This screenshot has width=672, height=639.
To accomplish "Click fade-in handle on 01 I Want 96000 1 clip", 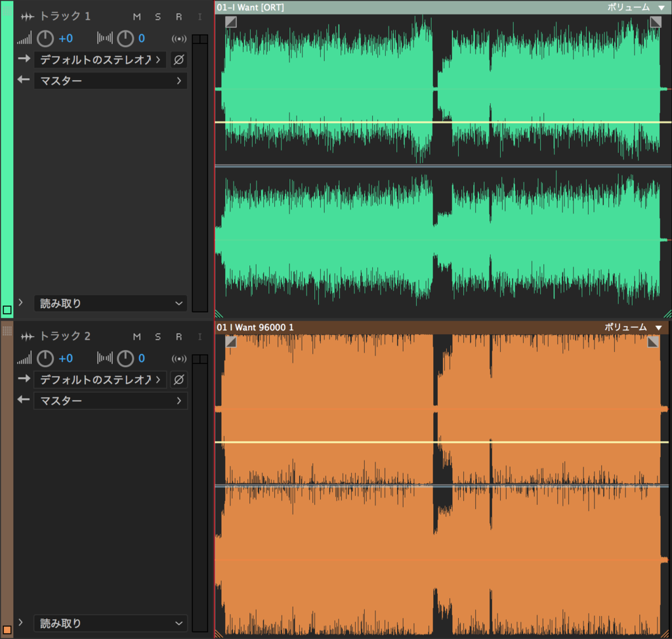I will point(231,342).
